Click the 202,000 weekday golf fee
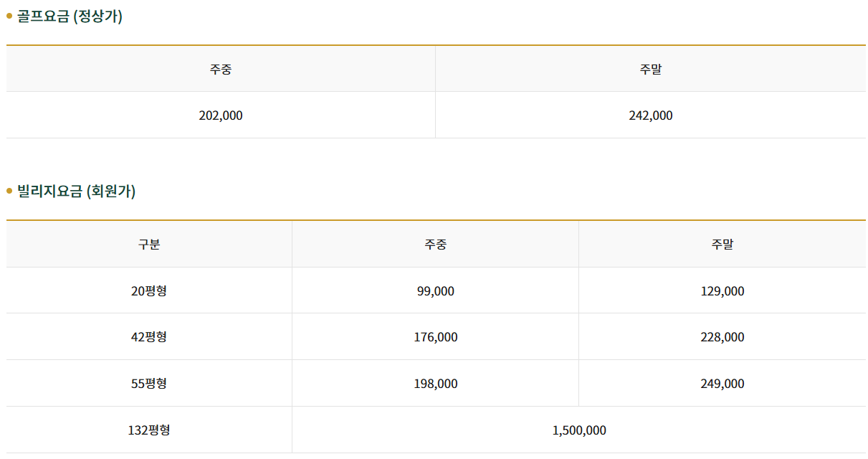 (x=221, y=115)
